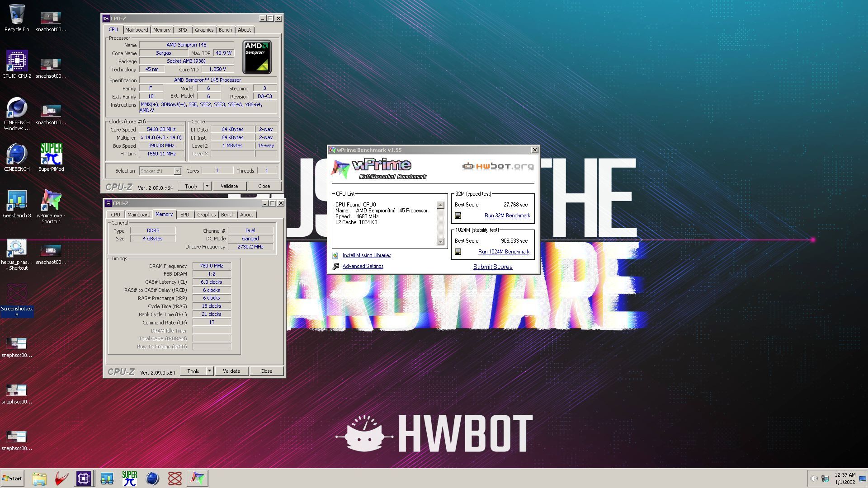This screenshot has height=488, width=868.
Task: Open SPD tab in lower CPU-Z window
Action: [185, 215]
